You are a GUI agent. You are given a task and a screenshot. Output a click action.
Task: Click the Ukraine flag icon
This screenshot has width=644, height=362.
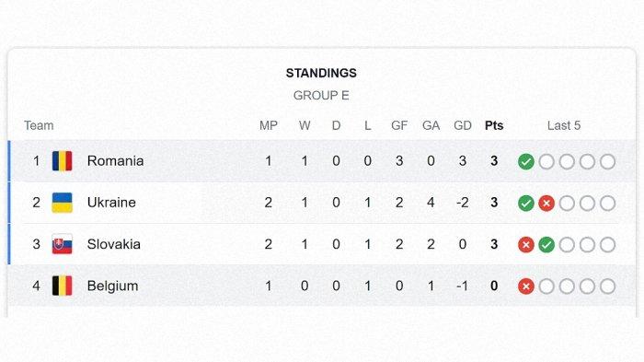coord(62,203)
